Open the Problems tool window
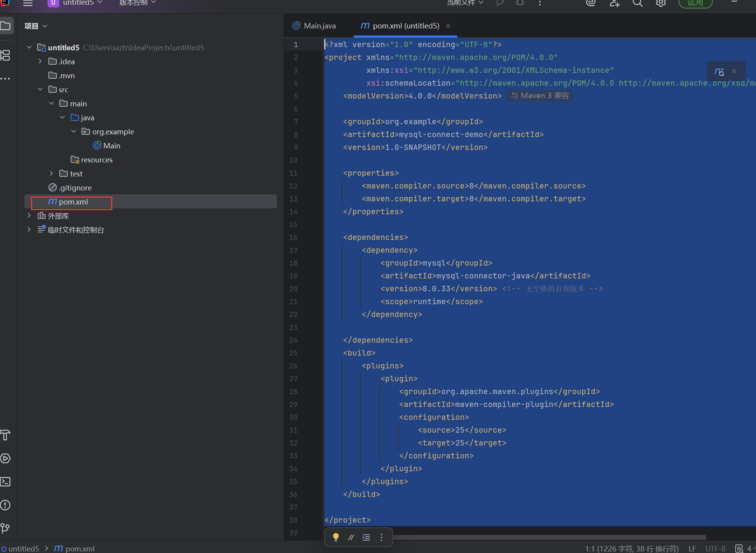 tap(5, 505)
